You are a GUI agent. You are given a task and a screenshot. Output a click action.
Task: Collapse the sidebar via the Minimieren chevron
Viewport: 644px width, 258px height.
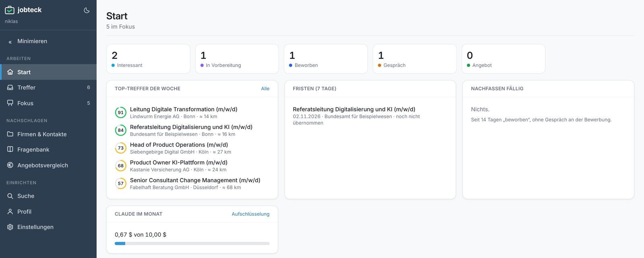10,42
